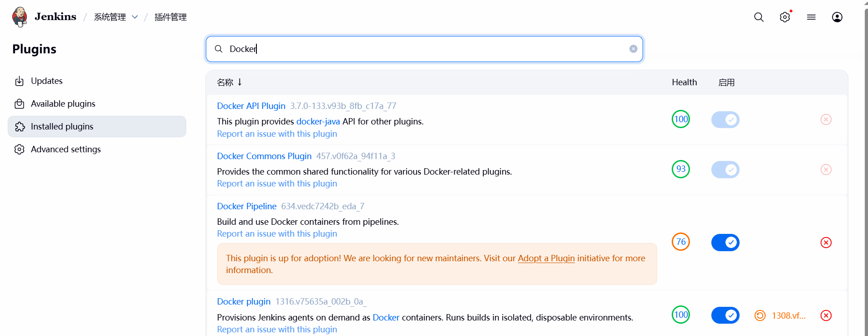The width and height of the screenshot is (868, 336).
Task: Open the top-right hamburger menu
Action: click(811, 17)
